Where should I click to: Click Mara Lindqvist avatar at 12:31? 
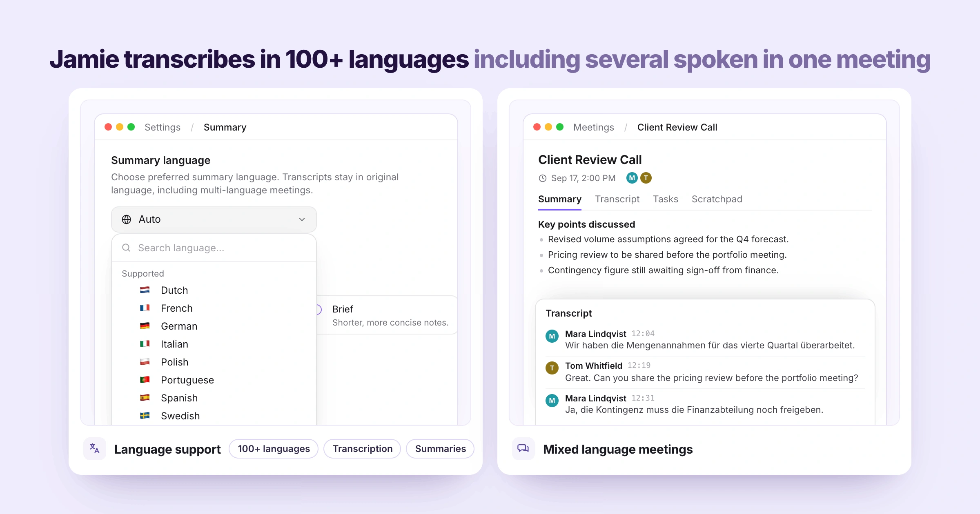click(552, 401)
